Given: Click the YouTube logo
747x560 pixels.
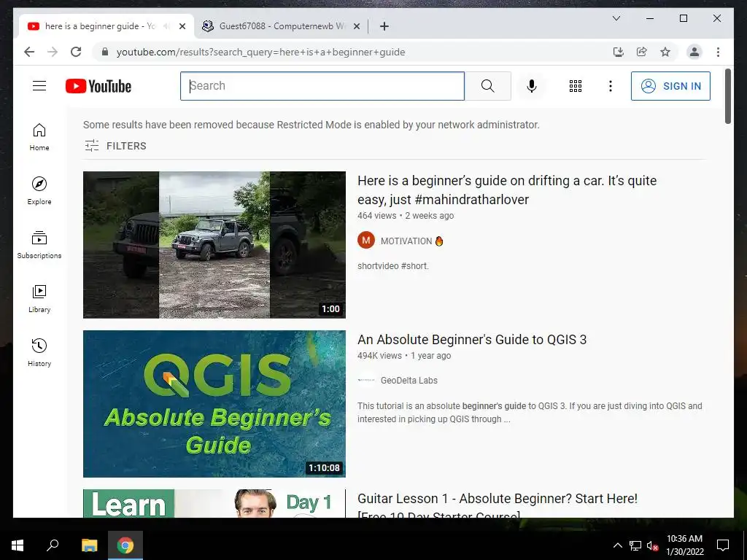Looking at the screenshot, I should click(98, 86).
